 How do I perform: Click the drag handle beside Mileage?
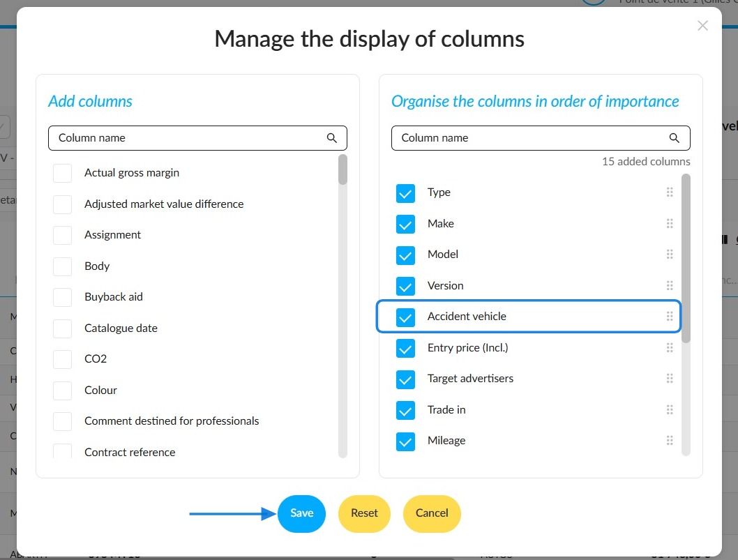click(669, 441)
